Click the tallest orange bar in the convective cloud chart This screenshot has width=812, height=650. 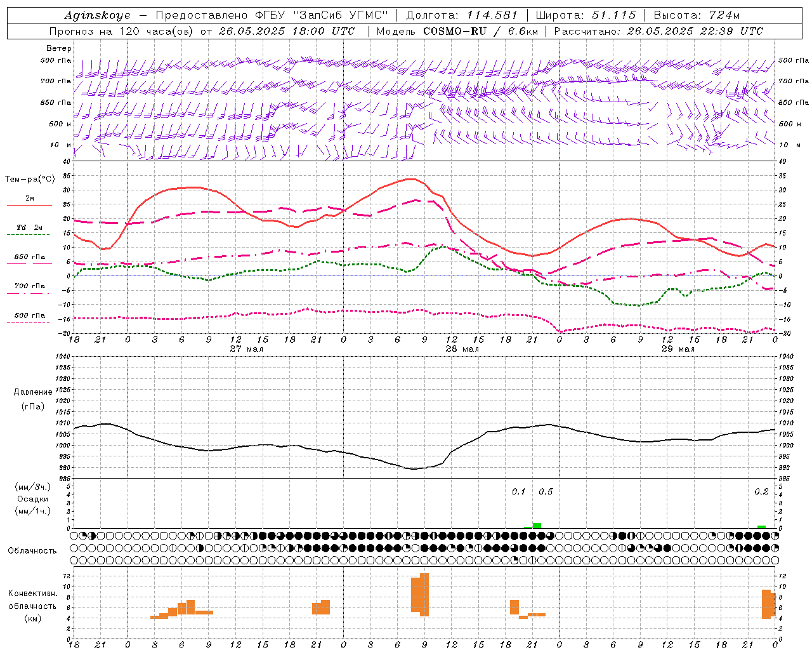pos(424,595)
